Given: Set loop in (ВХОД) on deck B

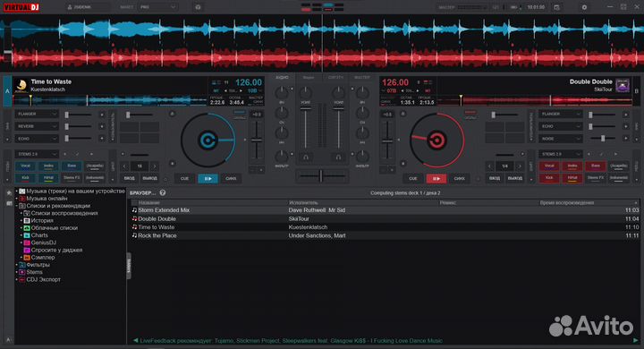Looking at the screenshot, I should coord(495,178).
